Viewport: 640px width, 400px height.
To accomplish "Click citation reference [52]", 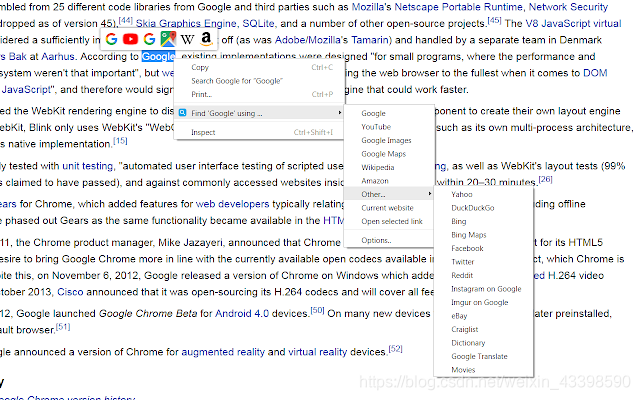I will (x=395, y=349).
